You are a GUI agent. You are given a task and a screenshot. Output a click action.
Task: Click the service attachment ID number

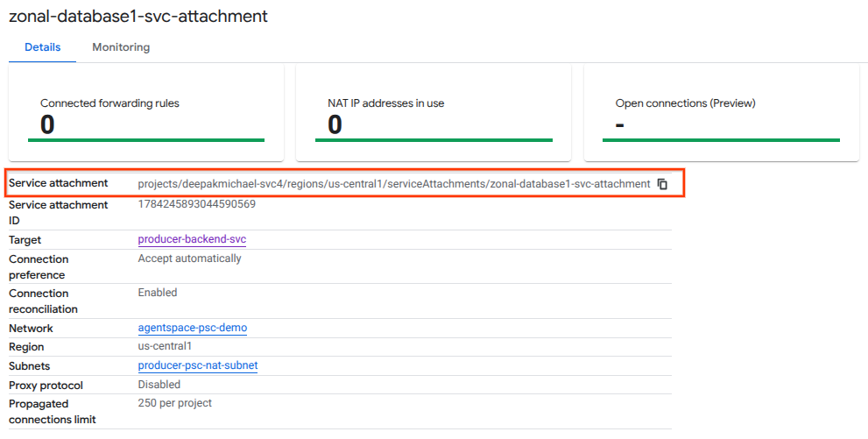click(197, 205)
